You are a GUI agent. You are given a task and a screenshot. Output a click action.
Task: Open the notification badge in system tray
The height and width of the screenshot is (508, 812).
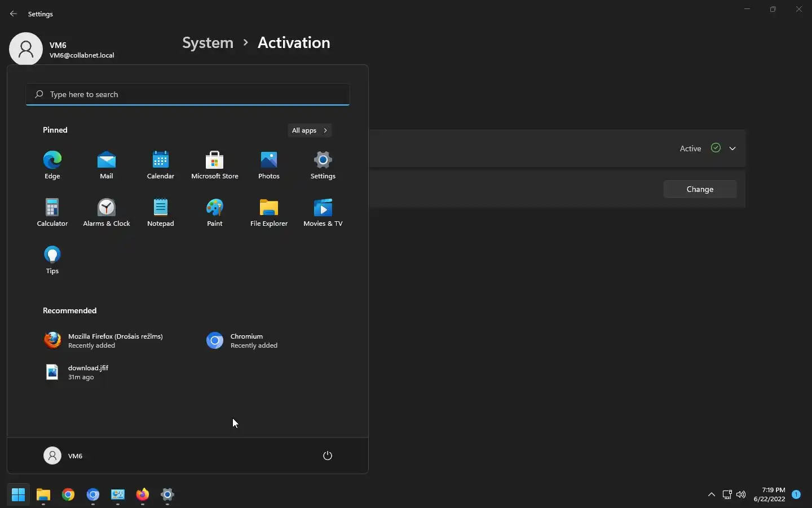pyautogui.click(x=796, y=494)
